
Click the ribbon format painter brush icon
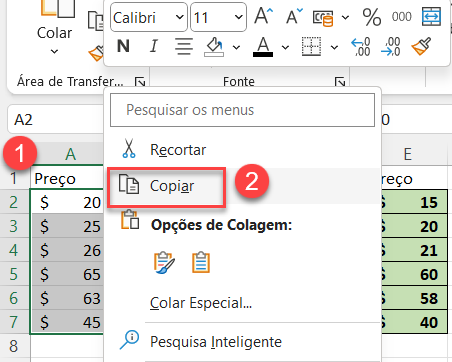click(x=97, y=53)
